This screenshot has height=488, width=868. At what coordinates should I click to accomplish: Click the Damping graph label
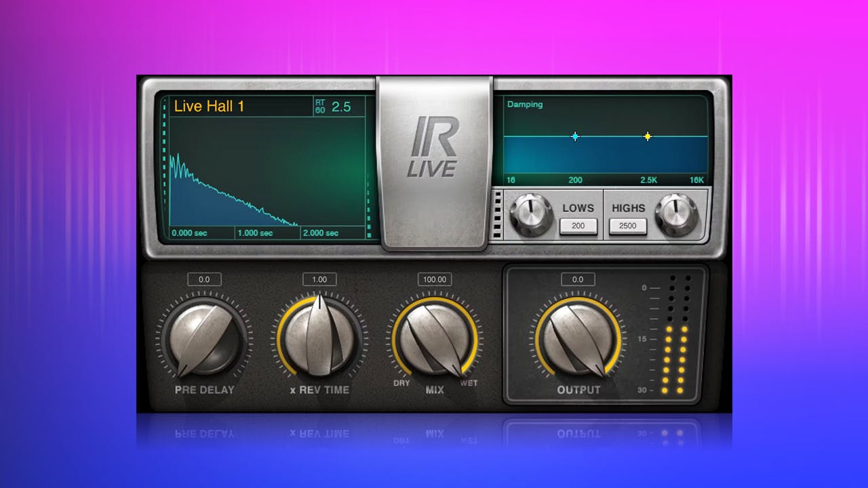(525, 104)
